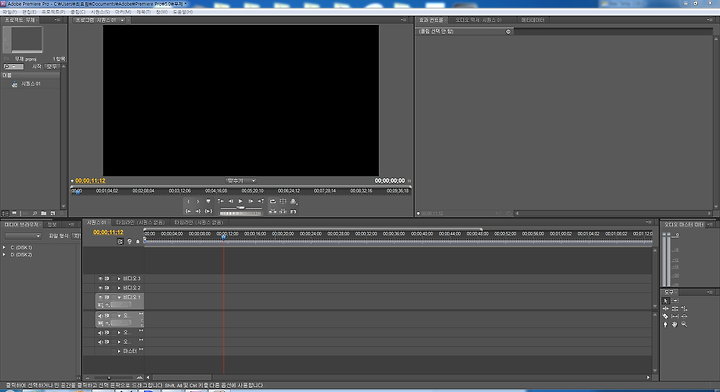Expand the 비디오 3 track
Image resolution: width=720 pixels, height=392 pixels.
click(x=119, y=279)
